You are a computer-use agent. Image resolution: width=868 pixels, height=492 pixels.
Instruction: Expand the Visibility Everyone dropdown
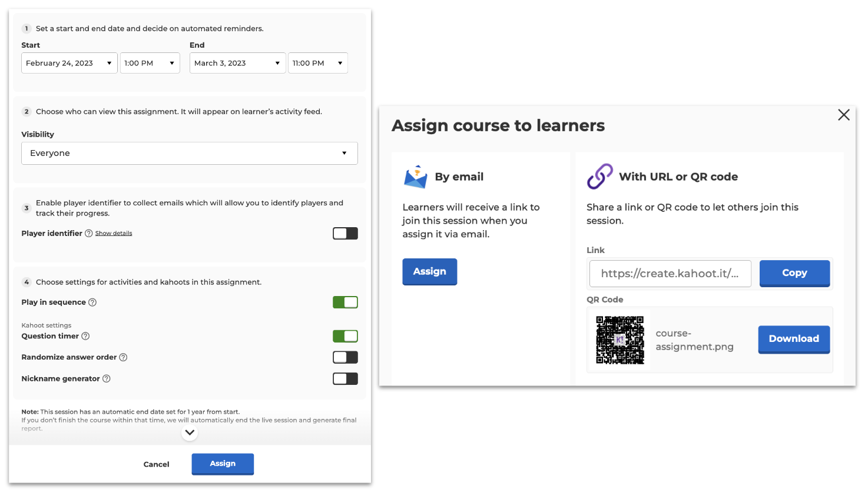coord(189,154)
